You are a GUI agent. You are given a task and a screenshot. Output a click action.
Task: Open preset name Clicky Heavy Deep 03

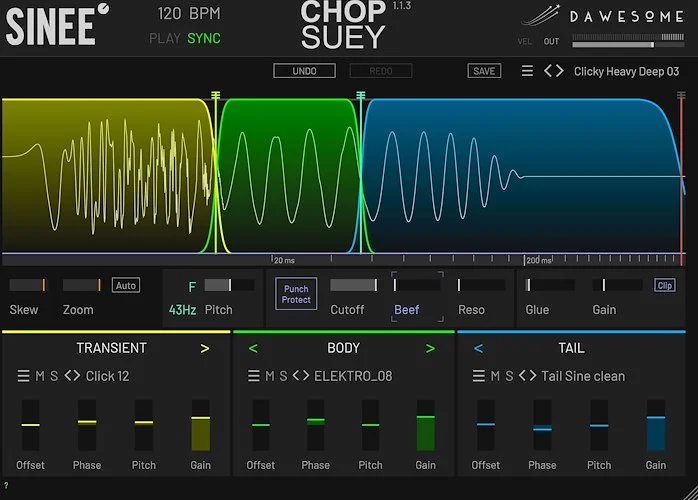[x=626, y=71]
